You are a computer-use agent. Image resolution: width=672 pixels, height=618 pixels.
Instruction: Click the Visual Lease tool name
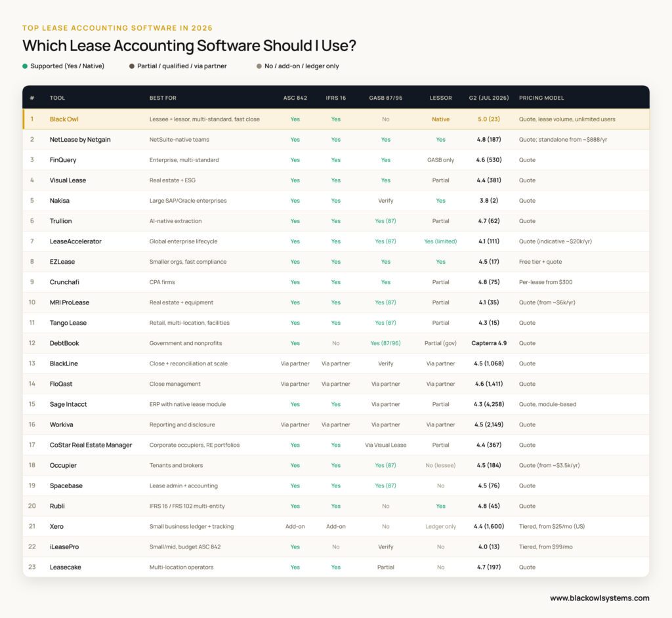68,180
